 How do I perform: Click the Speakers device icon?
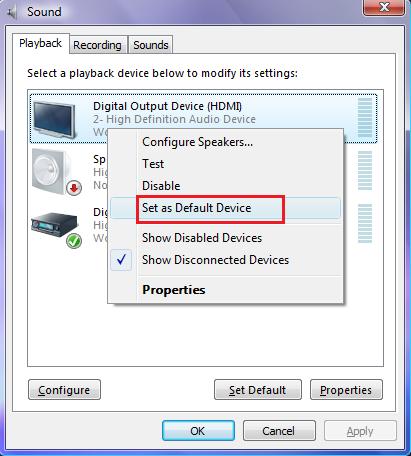pyautogui.click(x=53, y=172)
